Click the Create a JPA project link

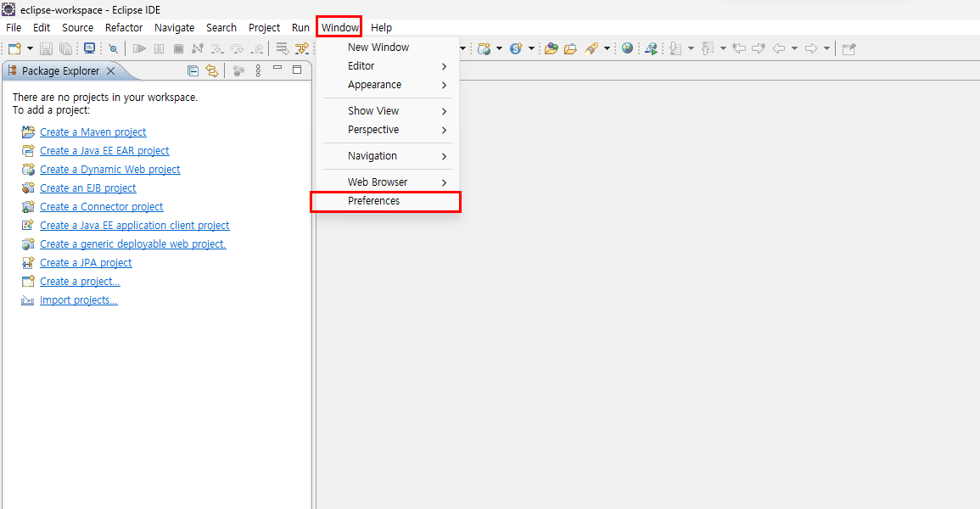point(87,263)
